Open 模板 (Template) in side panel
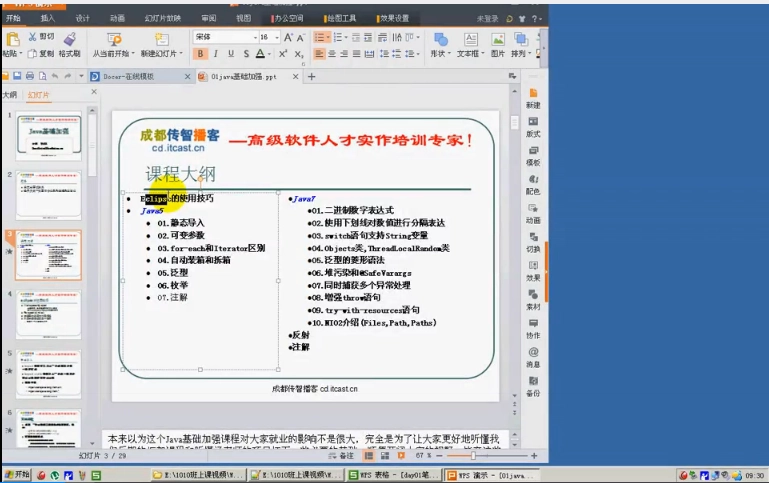This screenshot has width=769, height=483. point(533,156)
